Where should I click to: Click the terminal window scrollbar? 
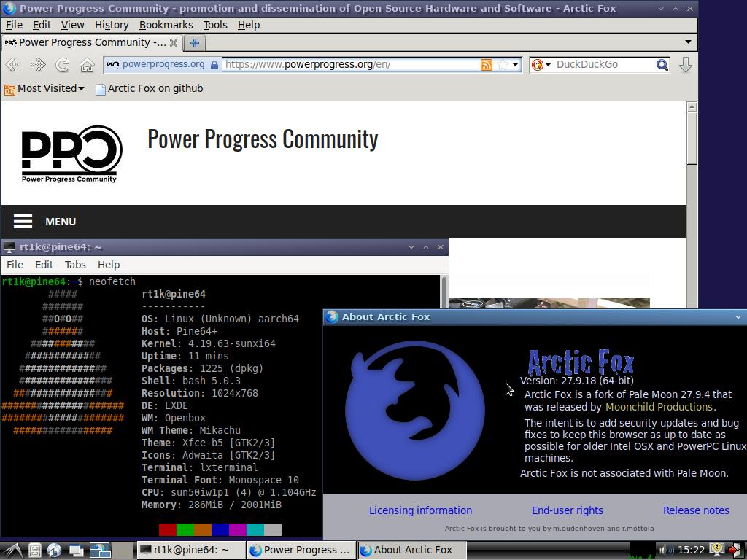[x=444, y=292]
